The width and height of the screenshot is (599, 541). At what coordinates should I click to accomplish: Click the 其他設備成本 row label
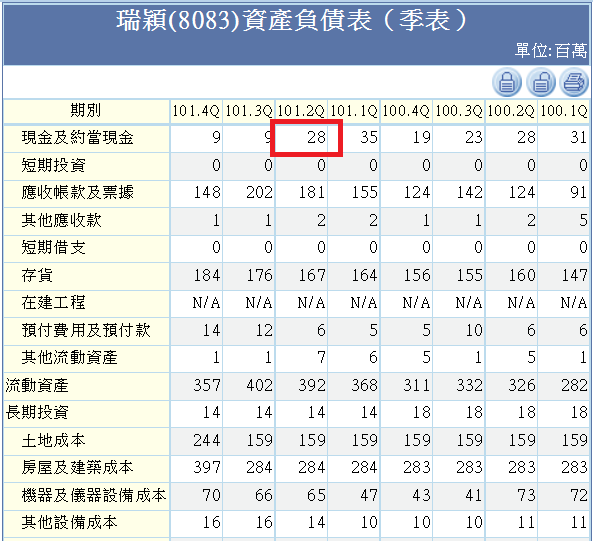[x=70, y=522]
